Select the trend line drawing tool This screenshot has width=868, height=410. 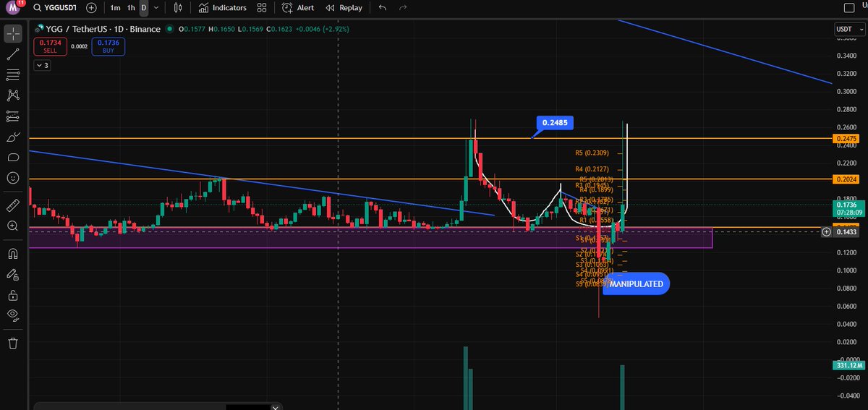point(12,54)
